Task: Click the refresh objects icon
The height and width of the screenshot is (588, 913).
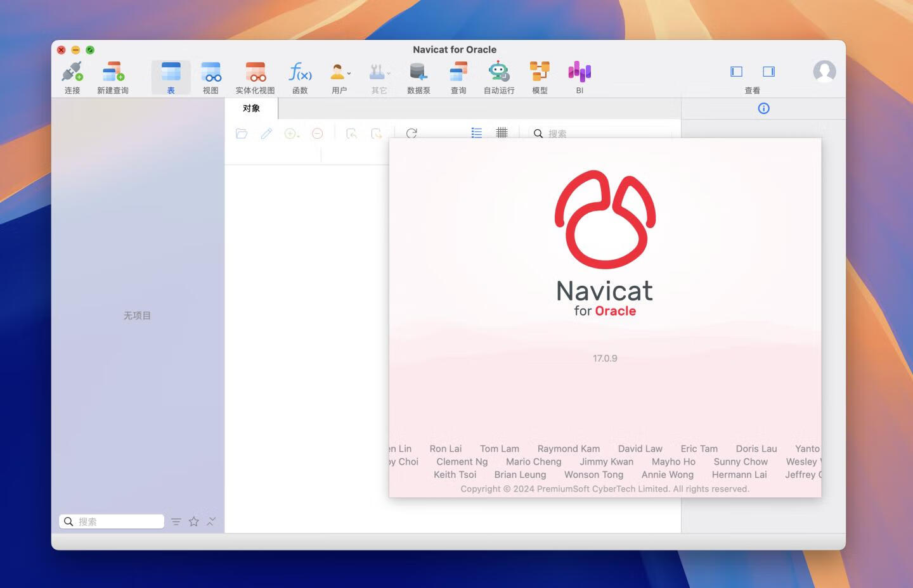Action: 411,133
